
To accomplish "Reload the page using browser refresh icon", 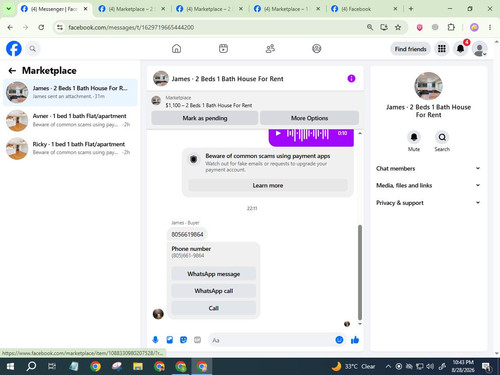I will click(41, 27).
